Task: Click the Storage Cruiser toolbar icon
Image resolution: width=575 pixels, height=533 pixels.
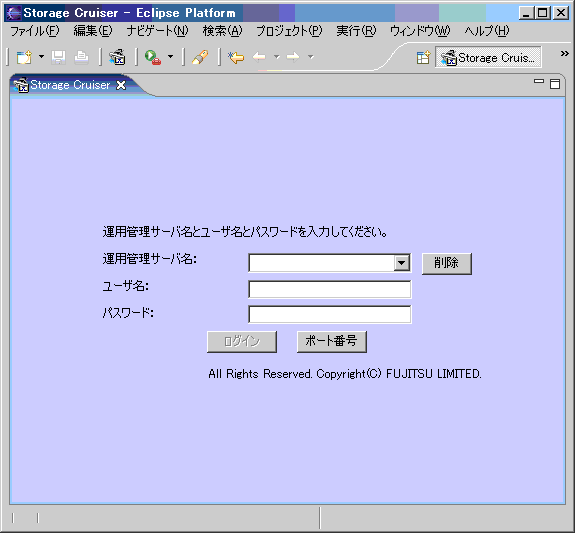Action: click(117, 57)
